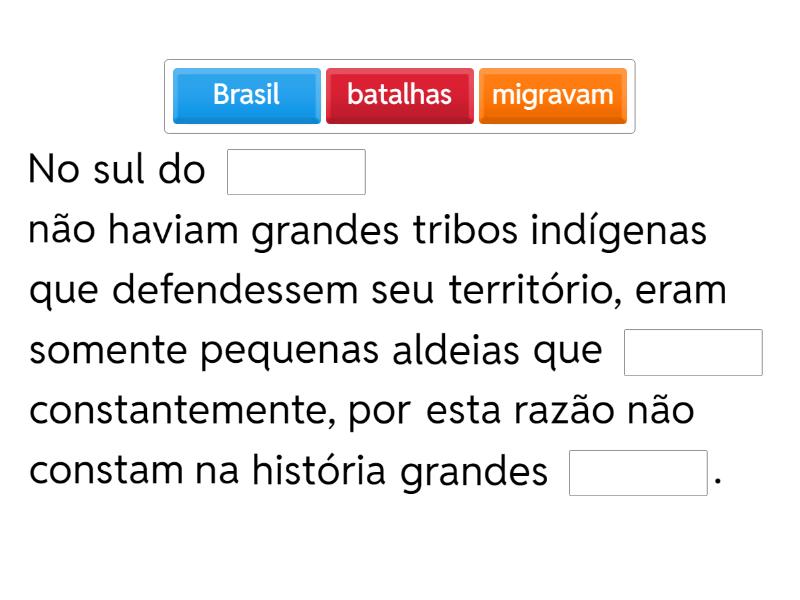Click the blank box after "No sul do"

[x=296, y=172]
